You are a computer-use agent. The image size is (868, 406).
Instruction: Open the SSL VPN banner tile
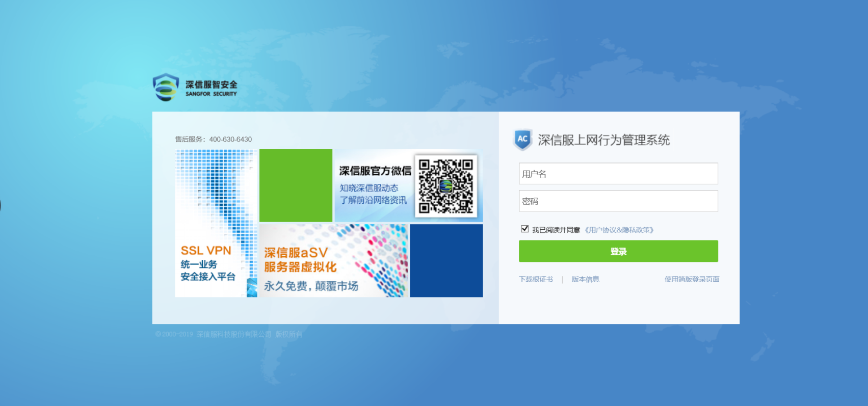216,223
